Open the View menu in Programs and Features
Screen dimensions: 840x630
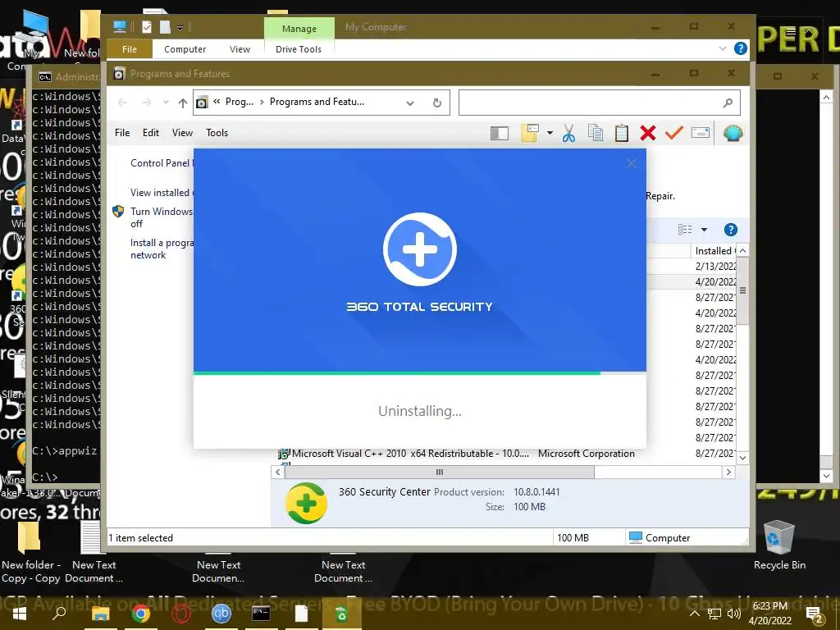(182, 133)
